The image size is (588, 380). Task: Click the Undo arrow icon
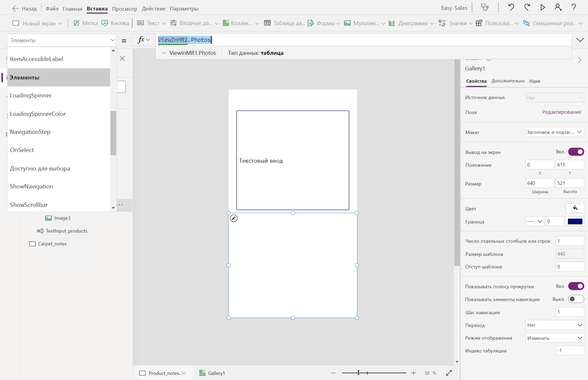point(511,7)
